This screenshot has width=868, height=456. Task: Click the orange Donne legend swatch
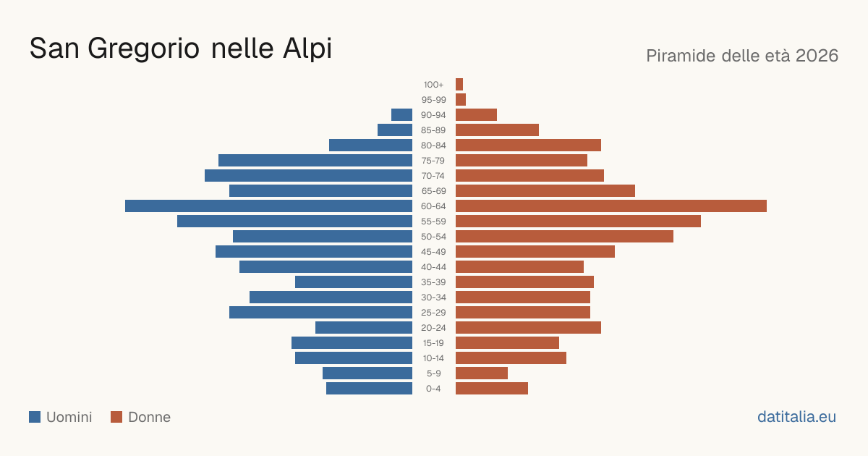(116, 417)
